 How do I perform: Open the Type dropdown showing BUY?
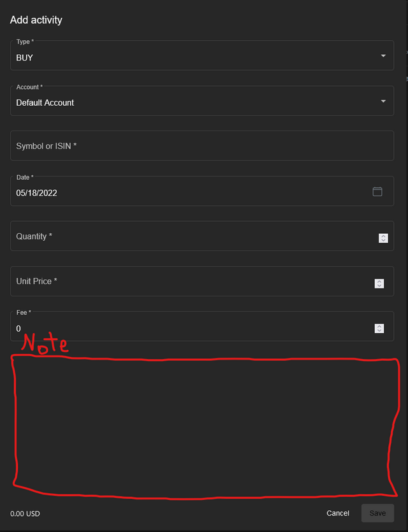[202, 55]
